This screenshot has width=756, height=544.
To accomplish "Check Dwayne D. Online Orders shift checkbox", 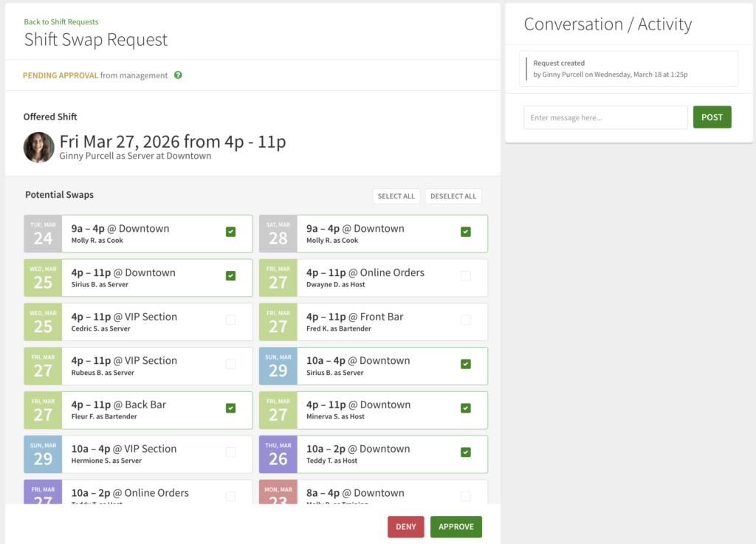I will point(465,276).
